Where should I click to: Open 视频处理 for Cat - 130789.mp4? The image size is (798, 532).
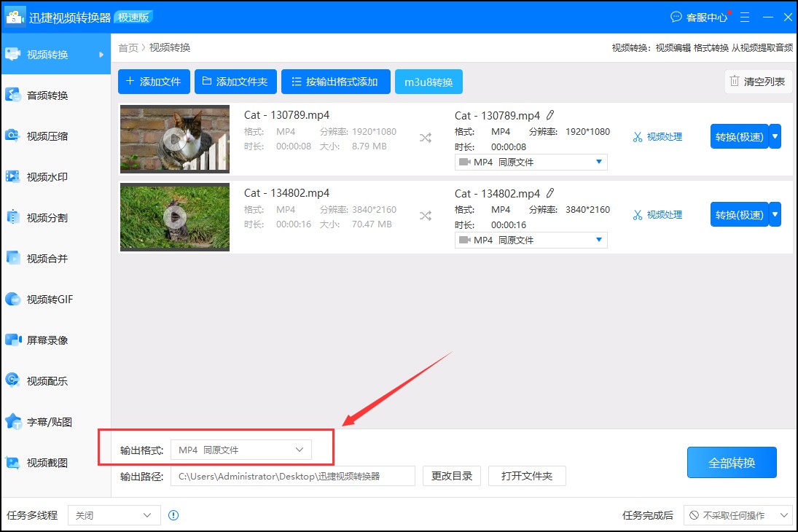click(x=658, y=136)
